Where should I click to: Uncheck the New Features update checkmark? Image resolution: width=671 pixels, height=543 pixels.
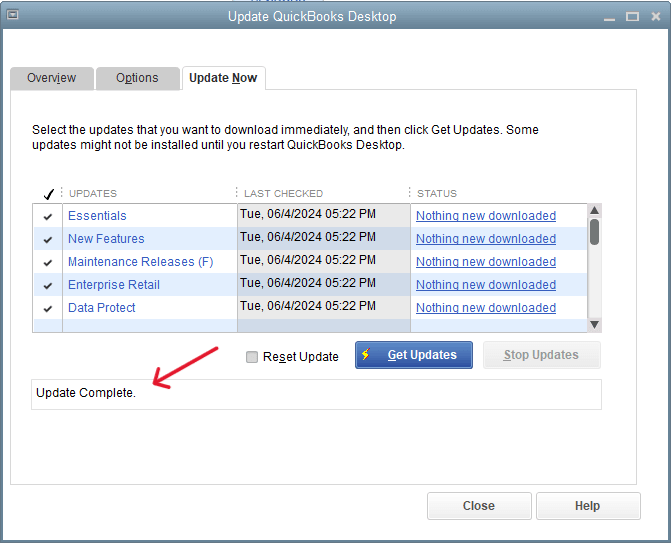[x=47, y=239]
